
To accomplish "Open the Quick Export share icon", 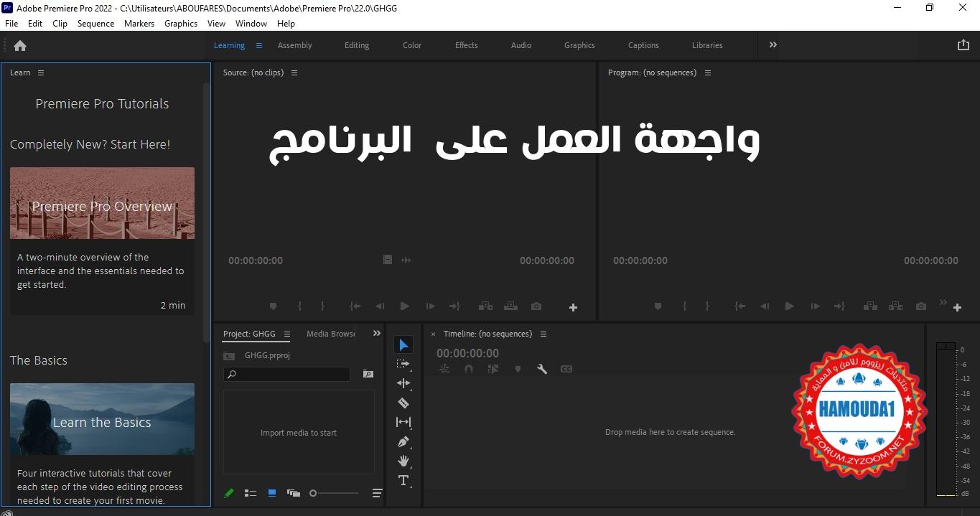I will click(963, 44).
